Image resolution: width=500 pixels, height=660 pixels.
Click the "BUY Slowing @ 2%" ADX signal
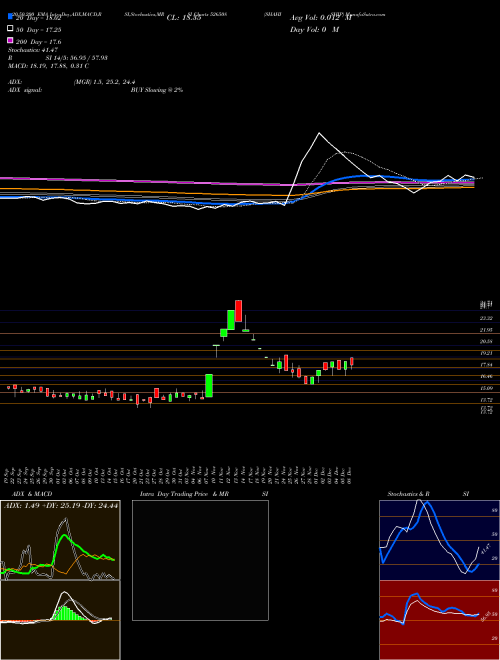[157, 90]
